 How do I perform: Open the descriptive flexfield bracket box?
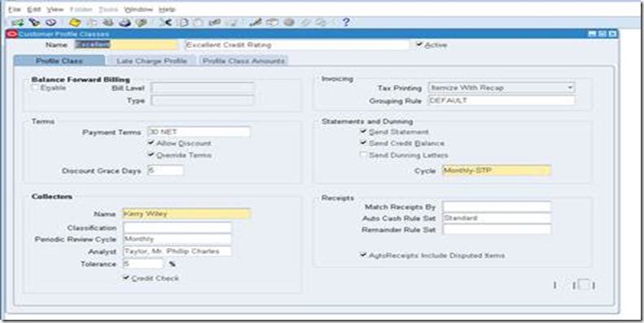tap(583, 285)
